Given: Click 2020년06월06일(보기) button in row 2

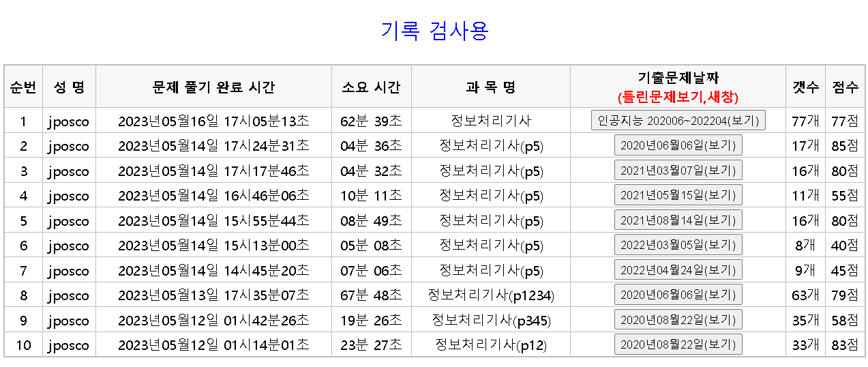Looking at the screenshot, I should 678,146.
